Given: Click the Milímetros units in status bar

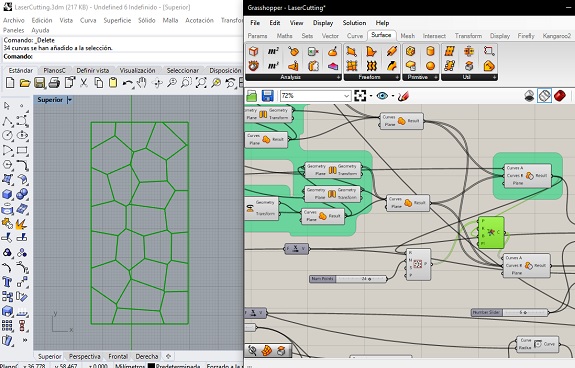Looking at the screenshot, I should (x=130, y=365).
